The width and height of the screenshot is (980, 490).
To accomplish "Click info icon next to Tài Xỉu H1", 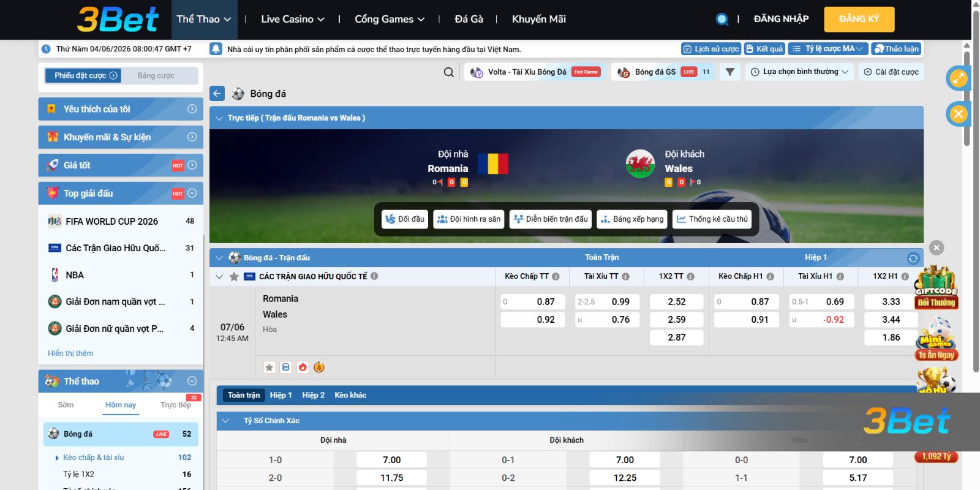I will (x=840, y=277).
